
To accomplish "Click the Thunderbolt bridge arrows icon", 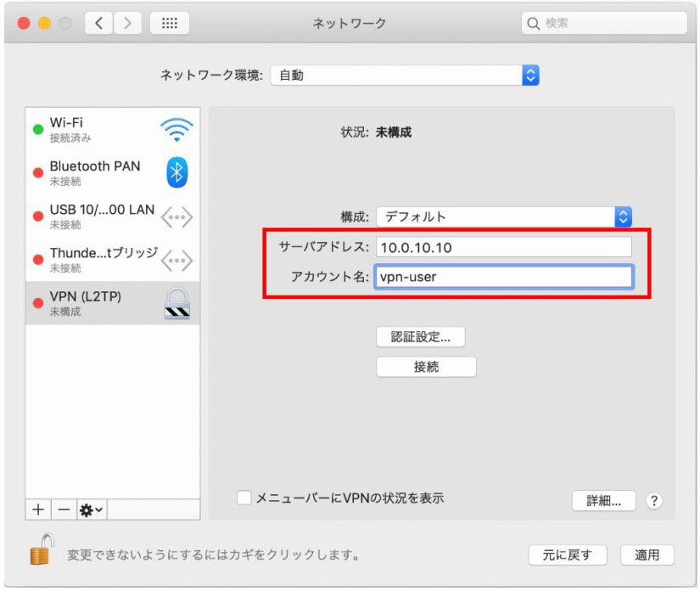I will click(176, 260).
